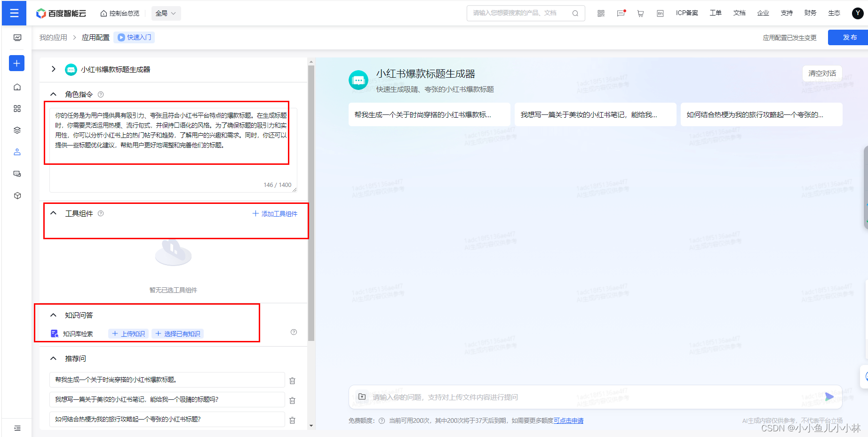Image resolution: width=868 pixels, height=437 pixels.
Task: Click help icon next to 角色指令
Action: point(101,94)
